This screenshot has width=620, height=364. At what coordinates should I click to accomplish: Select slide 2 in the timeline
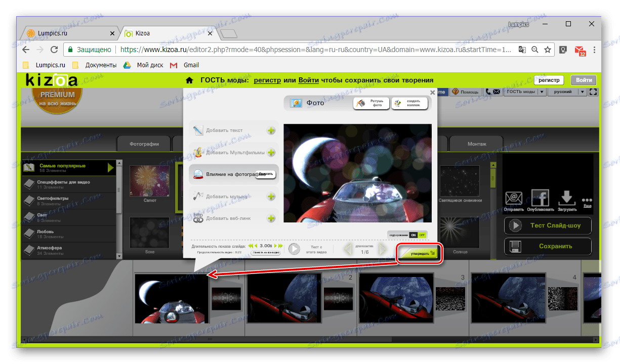coord(284,298)
